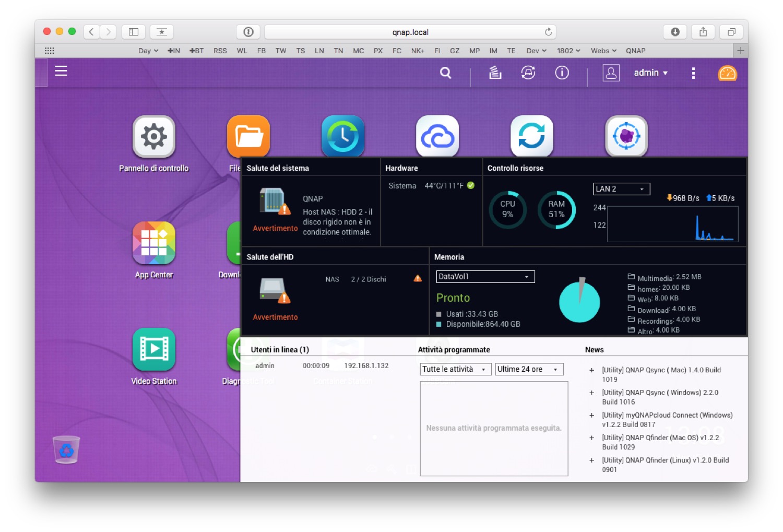Open the blue cloud app icon

(x=437, y=137)
